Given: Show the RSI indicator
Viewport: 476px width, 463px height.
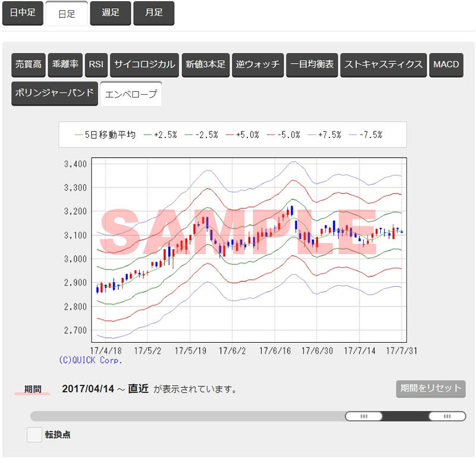Looking at the screenshot, I should tap(96, 65).
